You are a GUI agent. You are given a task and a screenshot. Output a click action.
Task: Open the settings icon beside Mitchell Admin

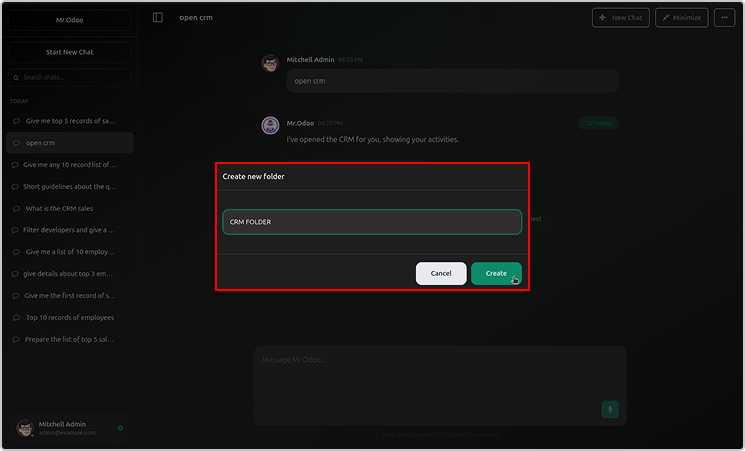coord(121,428)
